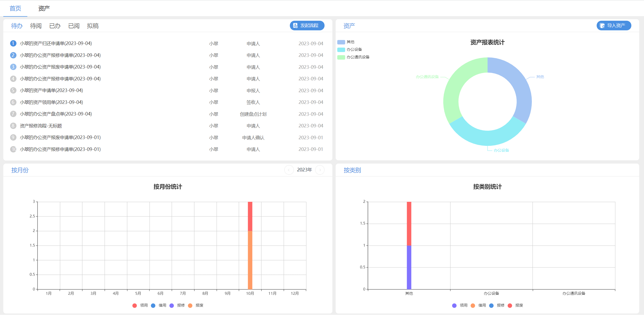Toggle 其他 legend in asset pie chart
Screen dimensions: 644x315
[341, 42]
